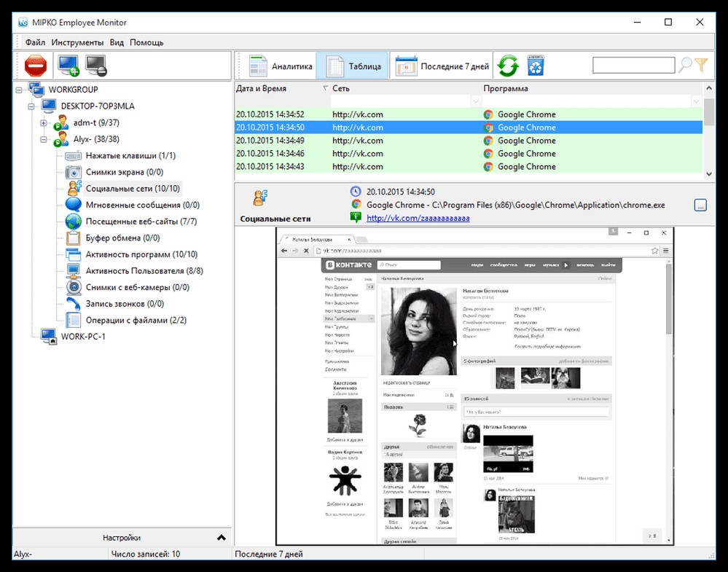Click the Число записей: 10 status bar entry
Screen dimensions: 728x572
[x=146, y=554]
